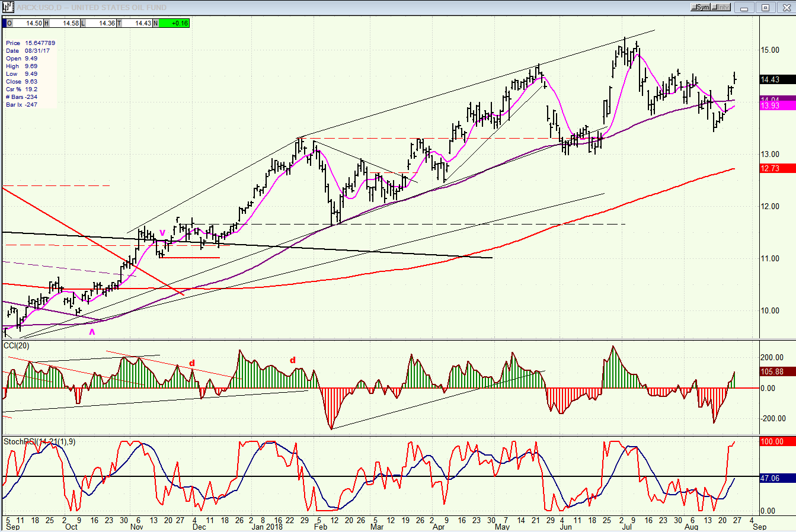The image size is (796, 532).
Task: Select the High price field showing 14.58
Action: [62, 23]
